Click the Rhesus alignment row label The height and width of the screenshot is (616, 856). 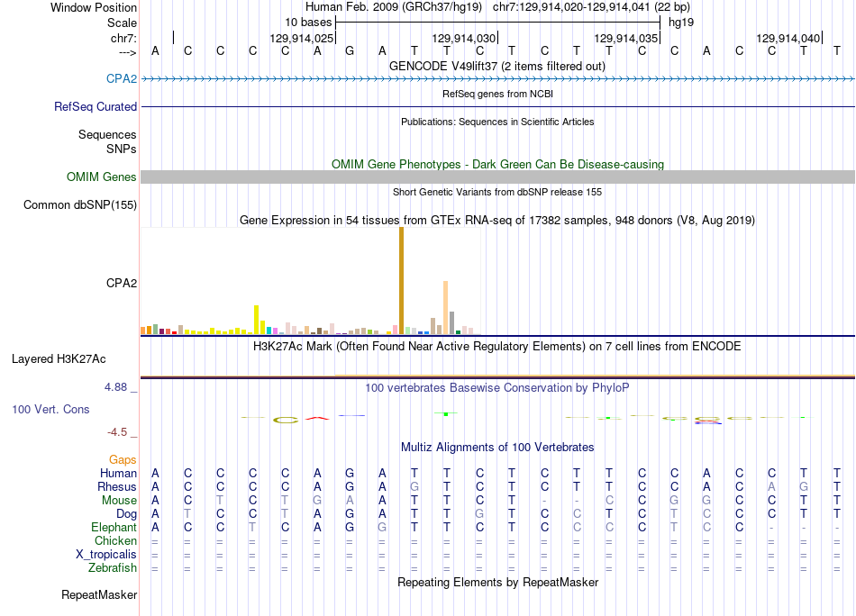(x=117, y=486)
